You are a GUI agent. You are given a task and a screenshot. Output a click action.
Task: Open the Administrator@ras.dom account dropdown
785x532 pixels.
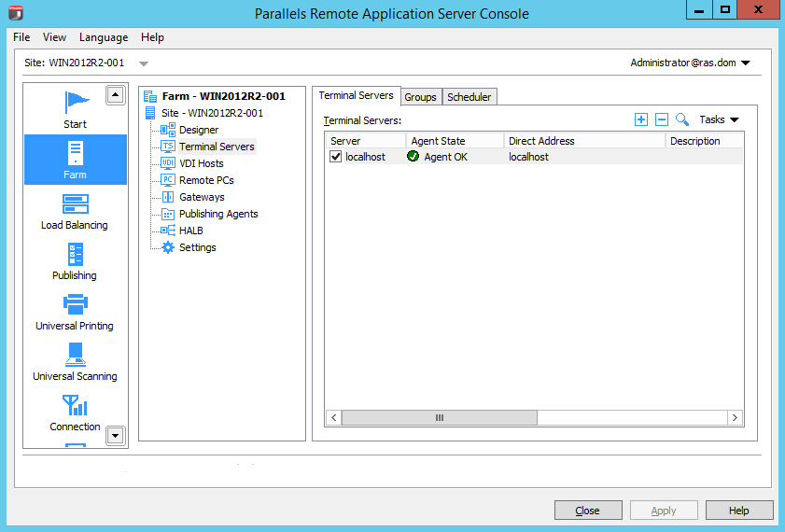point(691,63)
